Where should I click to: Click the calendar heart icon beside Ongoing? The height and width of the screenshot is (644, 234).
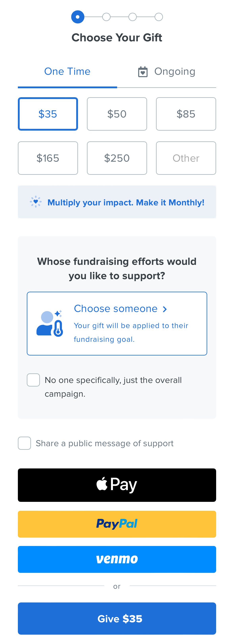(143, 72)
